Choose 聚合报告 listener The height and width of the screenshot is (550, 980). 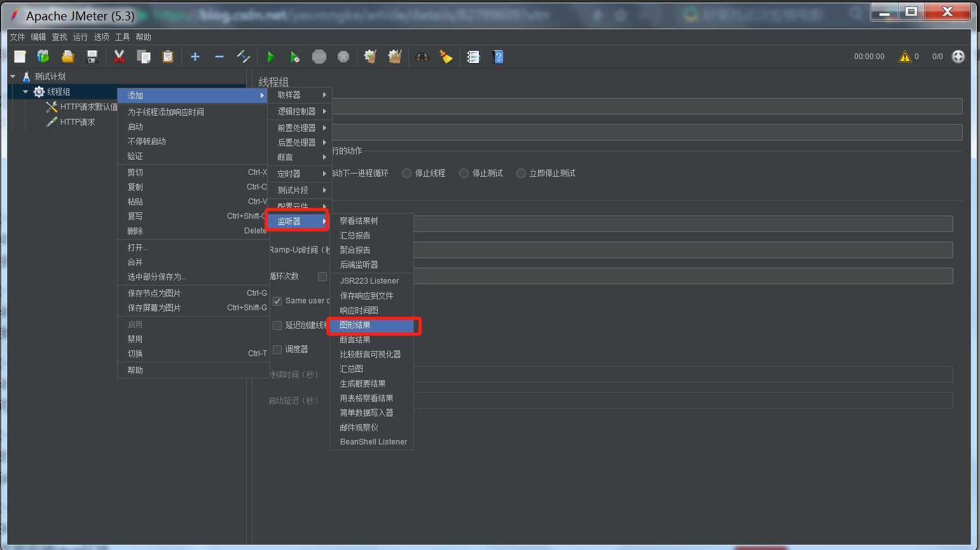371,250
